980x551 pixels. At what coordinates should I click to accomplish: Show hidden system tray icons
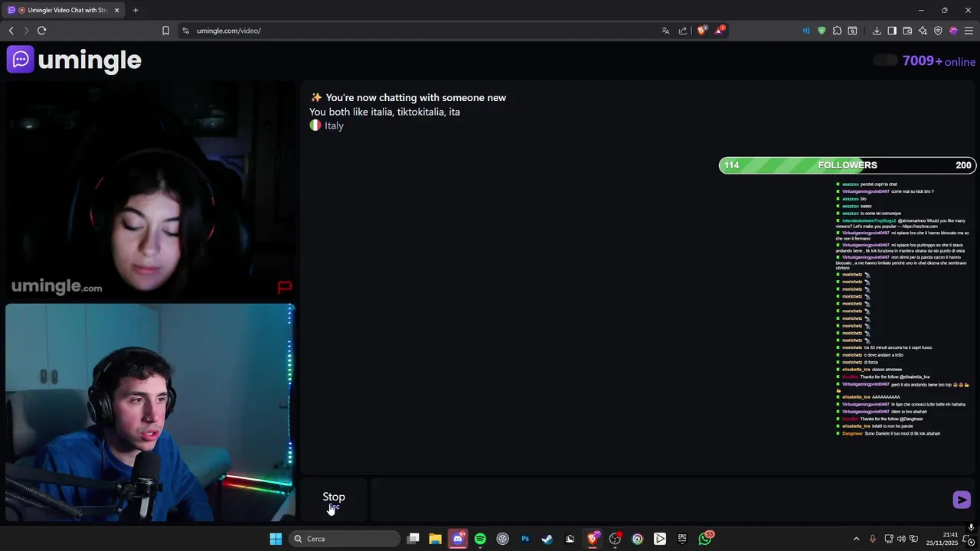point(856,539)
